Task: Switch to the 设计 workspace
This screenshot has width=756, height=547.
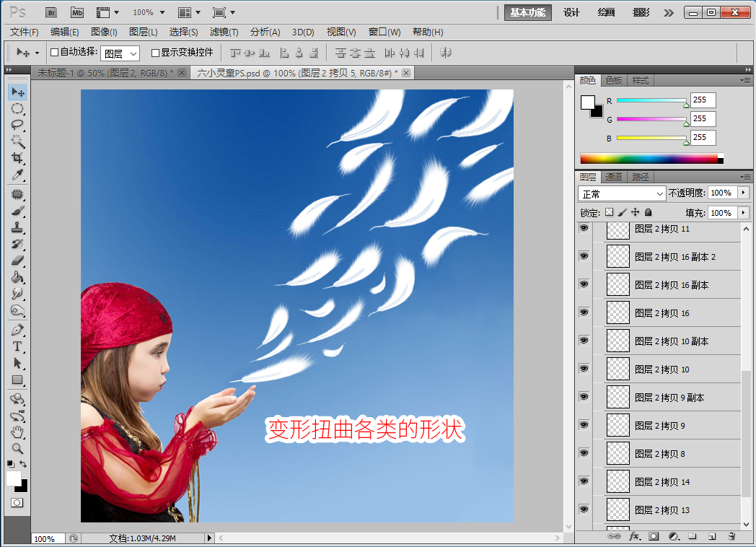Action: point(571,12)
